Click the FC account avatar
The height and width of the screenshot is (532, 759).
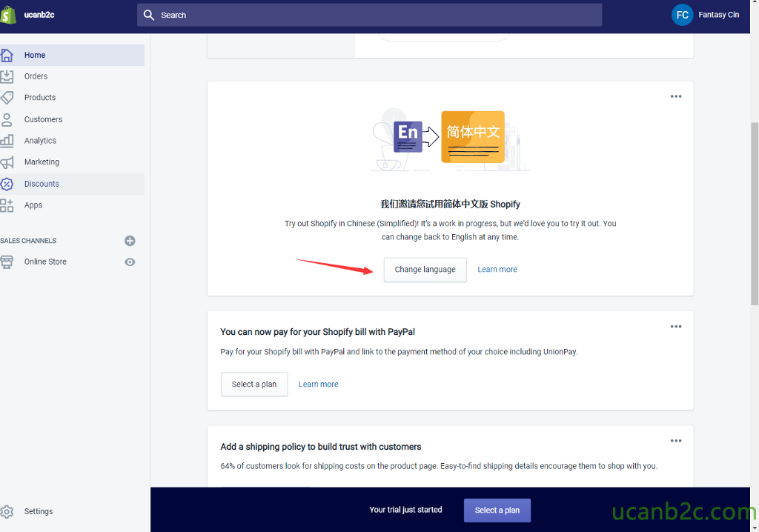click(682, 15)
